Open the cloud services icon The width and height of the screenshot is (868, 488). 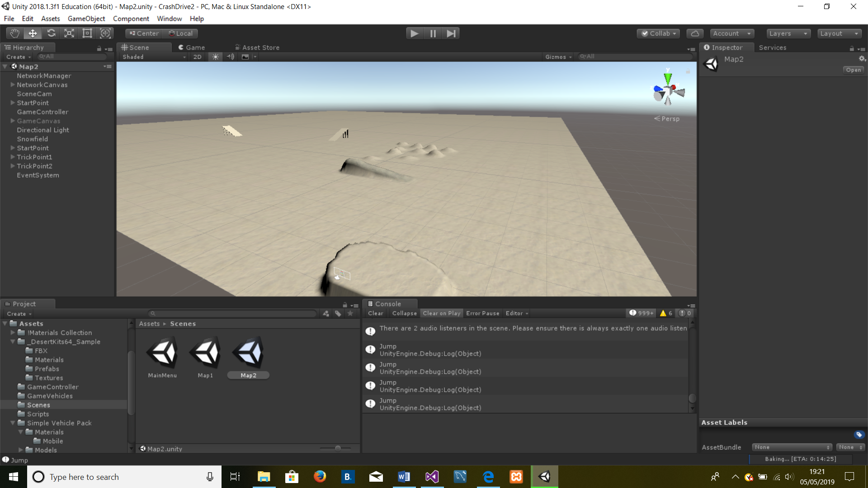click(x=695, y=33)
